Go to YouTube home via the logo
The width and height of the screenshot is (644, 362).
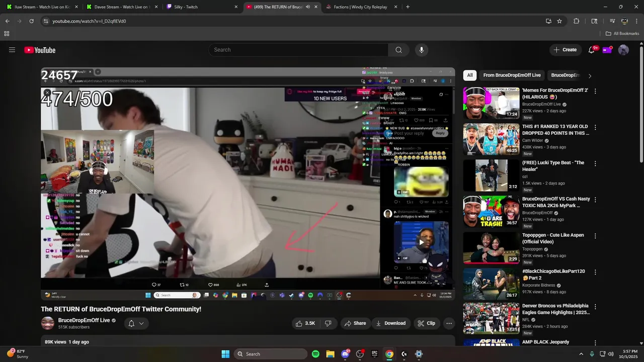click(40, 50)
